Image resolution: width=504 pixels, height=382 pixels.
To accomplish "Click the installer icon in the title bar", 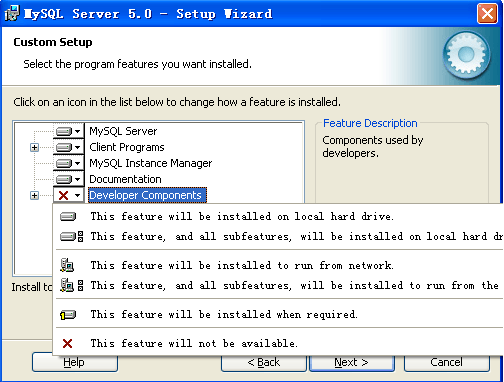I will pyautogui.click(x=12, y=13).
